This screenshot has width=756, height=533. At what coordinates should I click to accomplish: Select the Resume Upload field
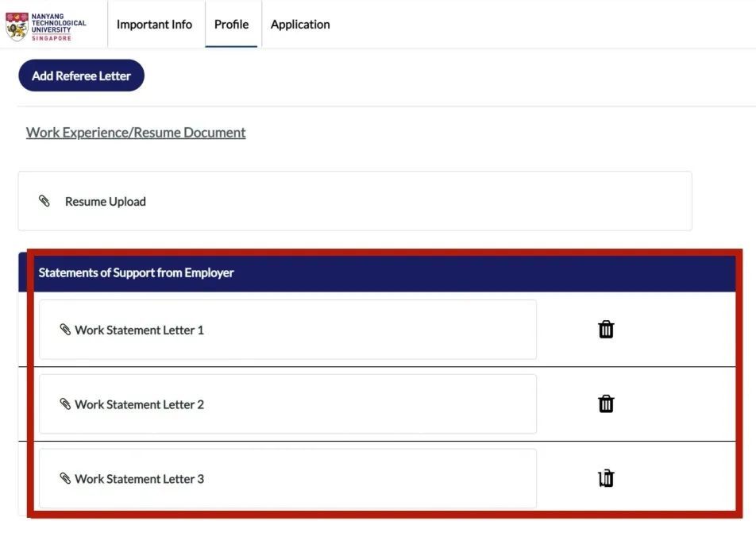355,201
